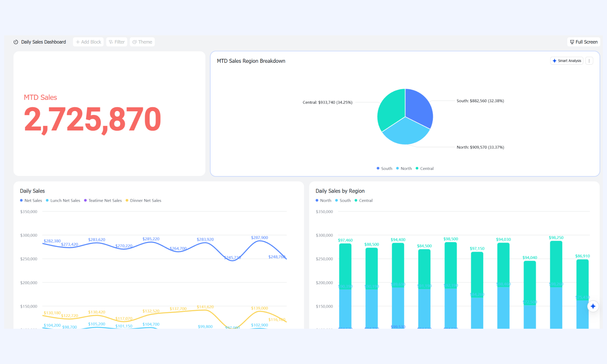Click the Smart Analysis sparkle icon
Viewport: 607px width, 364px height.
554,61
